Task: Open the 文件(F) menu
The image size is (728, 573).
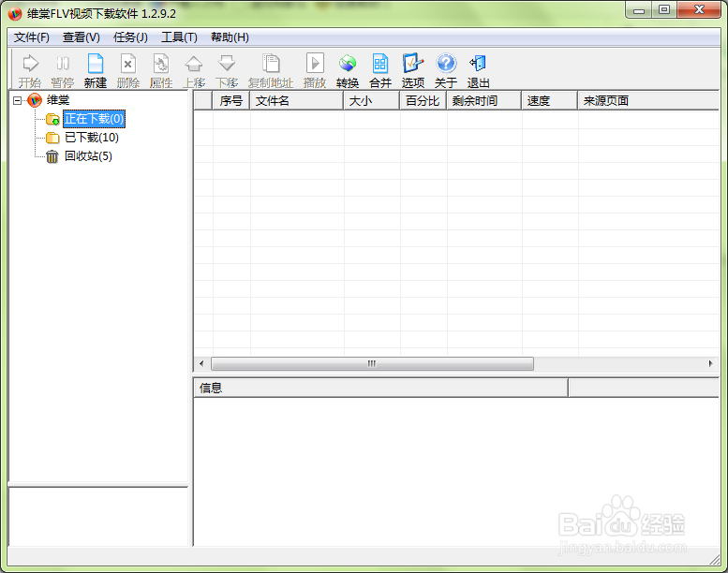Action: point(32,37)
